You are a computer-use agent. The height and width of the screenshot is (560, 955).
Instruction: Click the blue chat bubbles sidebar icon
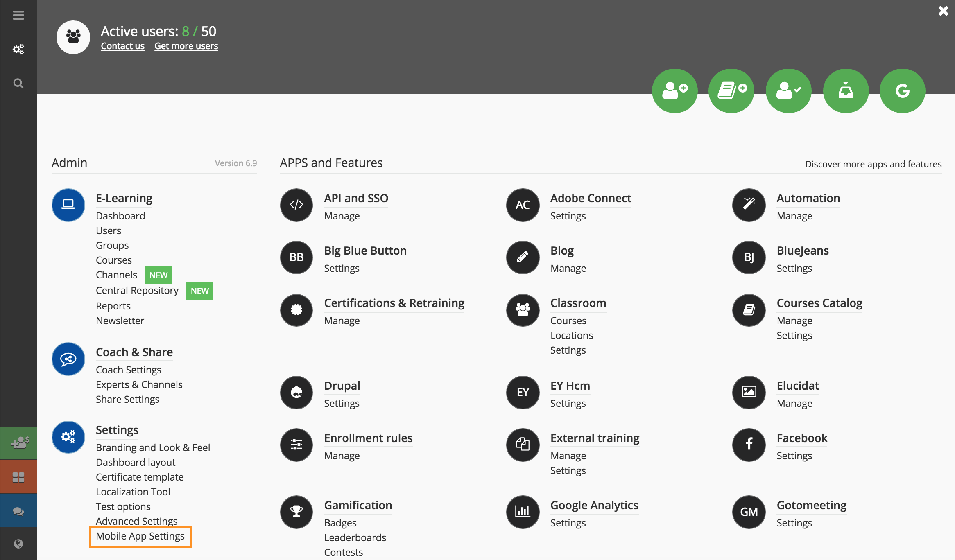[18, 511]
